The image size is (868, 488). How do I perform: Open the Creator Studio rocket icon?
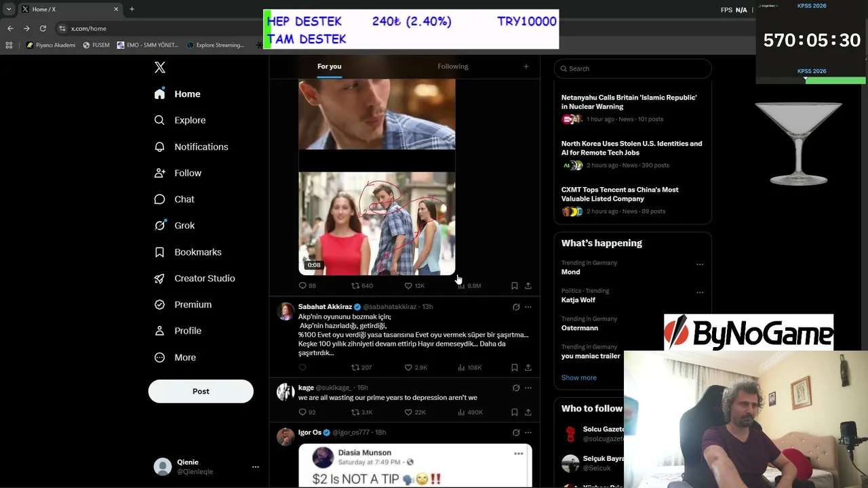[159, 279]
